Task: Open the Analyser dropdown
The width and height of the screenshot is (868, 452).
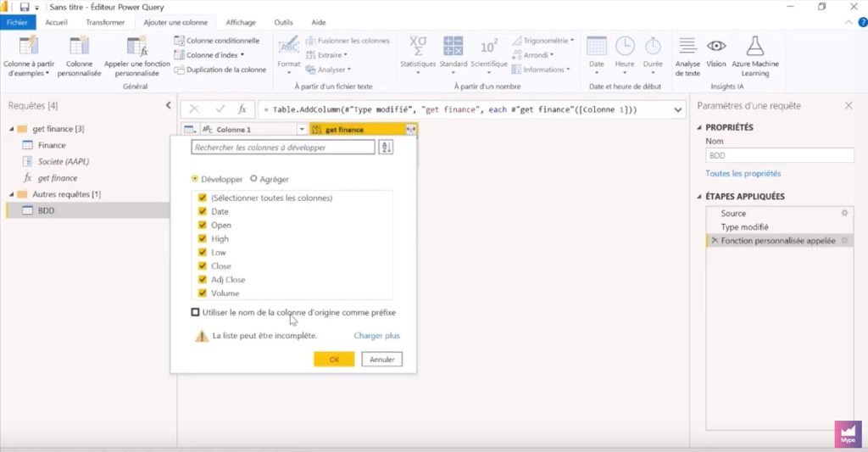Action: point(348,70)
